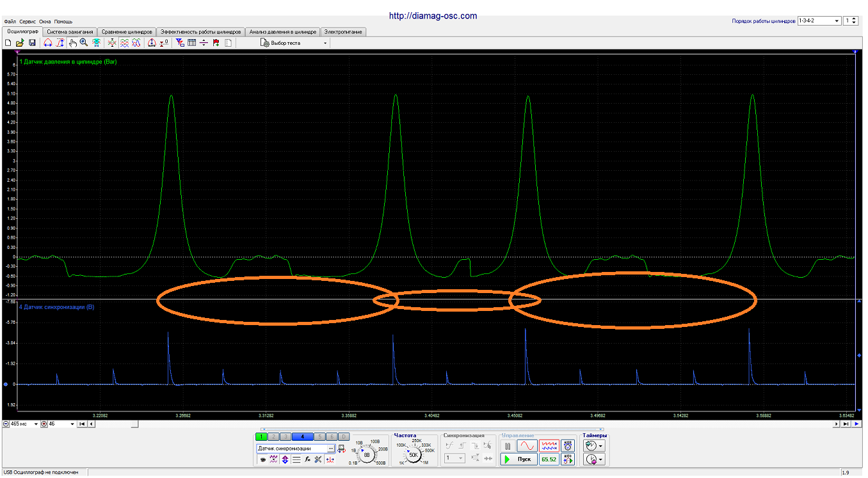Click the report page icon in toolbar
Viewport: 868px width, 478px height.
pos(228,43)
